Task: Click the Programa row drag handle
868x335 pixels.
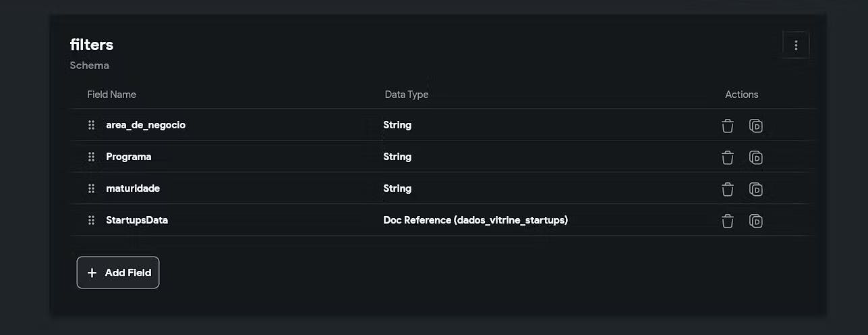Action: coord(91,157)
